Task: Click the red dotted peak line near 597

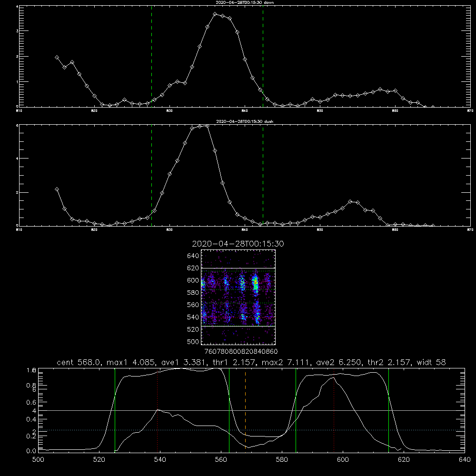Action: coord(334,410)
